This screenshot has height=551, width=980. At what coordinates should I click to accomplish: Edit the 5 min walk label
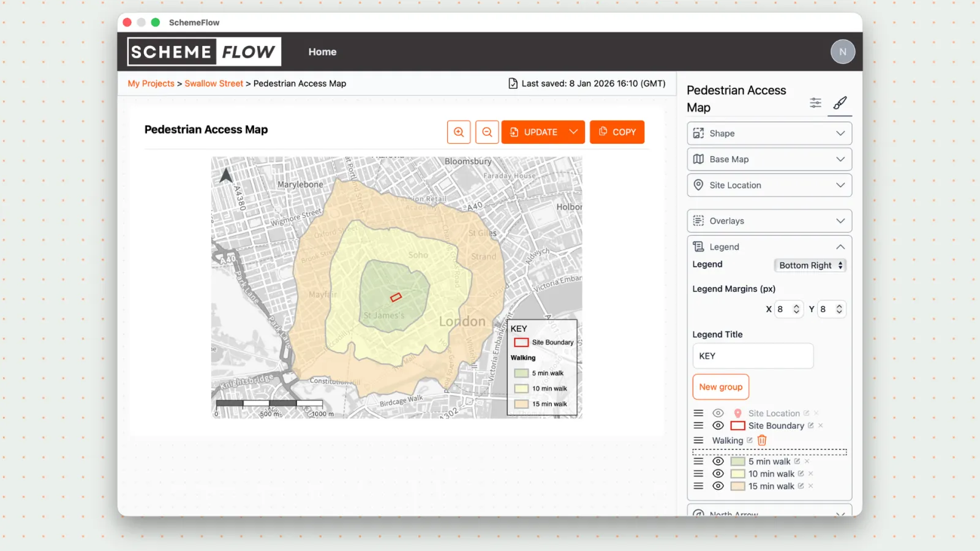click(797, 461)
